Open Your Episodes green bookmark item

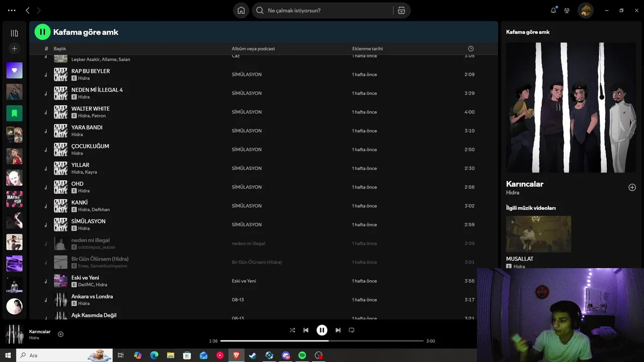[14, 113]
